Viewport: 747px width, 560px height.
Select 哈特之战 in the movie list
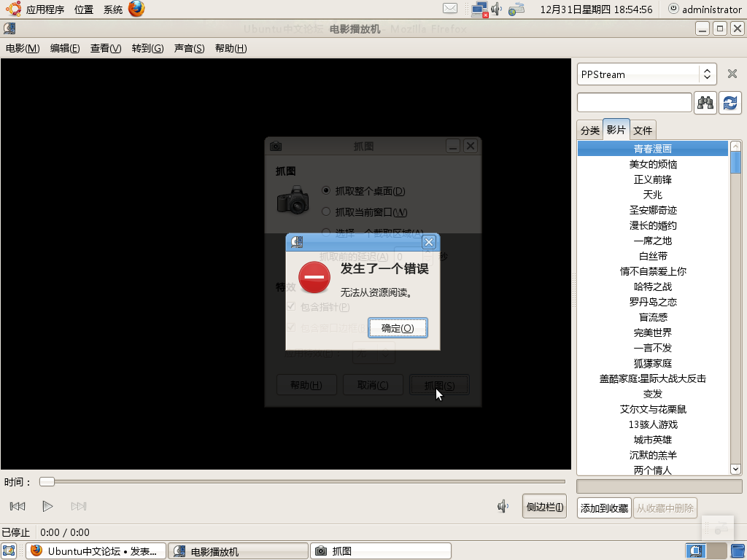coord(653,287)
